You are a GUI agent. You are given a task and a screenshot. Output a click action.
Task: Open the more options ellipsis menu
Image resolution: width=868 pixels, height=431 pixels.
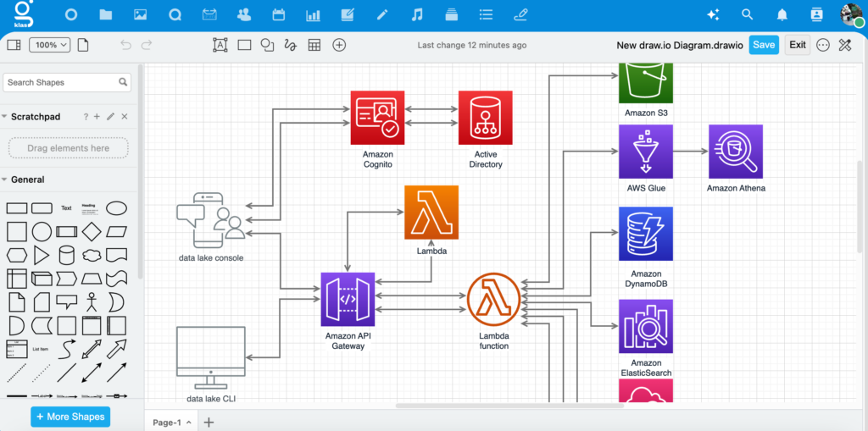[823, 46]
